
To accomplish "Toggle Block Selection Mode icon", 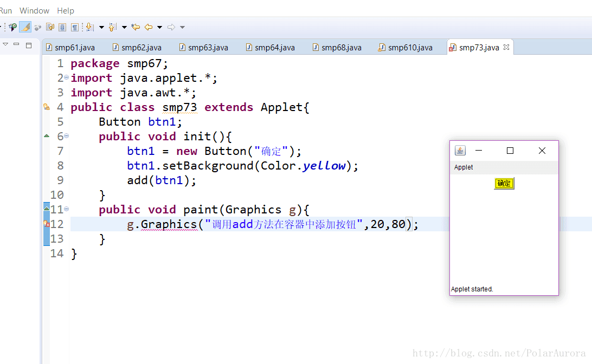I will point(63,27).
